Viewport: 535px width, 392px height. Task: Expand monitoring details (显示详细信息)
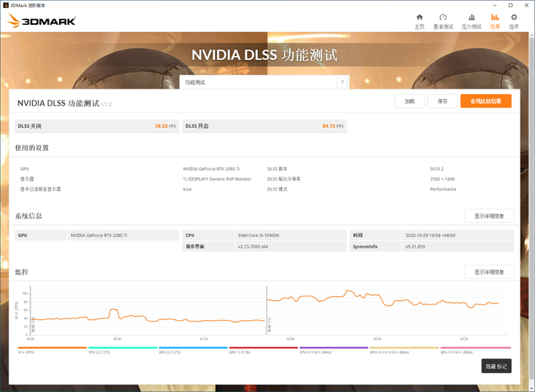pos(489,271)
